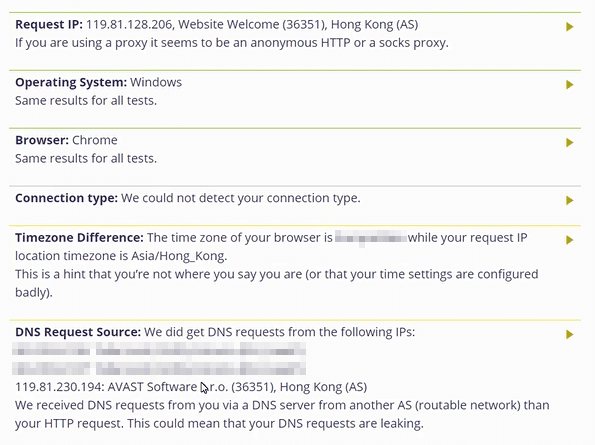Click the Timezone Difference heading label

click(x=79, y=238)
